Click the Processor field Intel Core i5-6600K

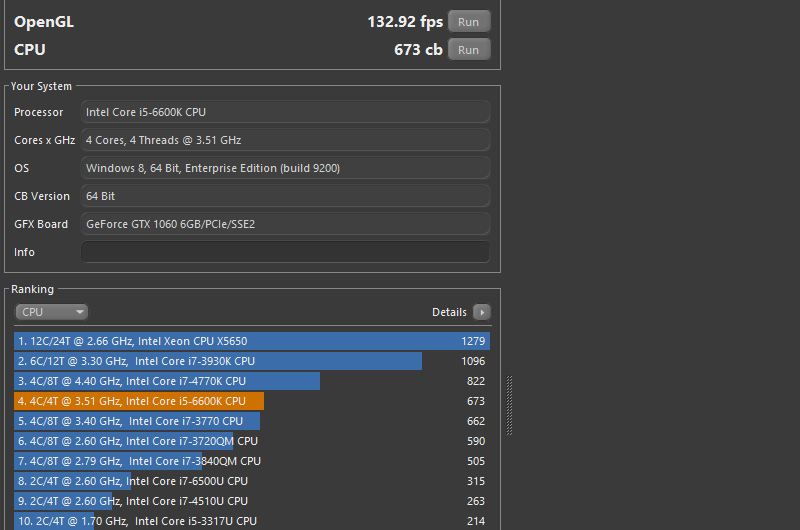[x=285, y=112]
